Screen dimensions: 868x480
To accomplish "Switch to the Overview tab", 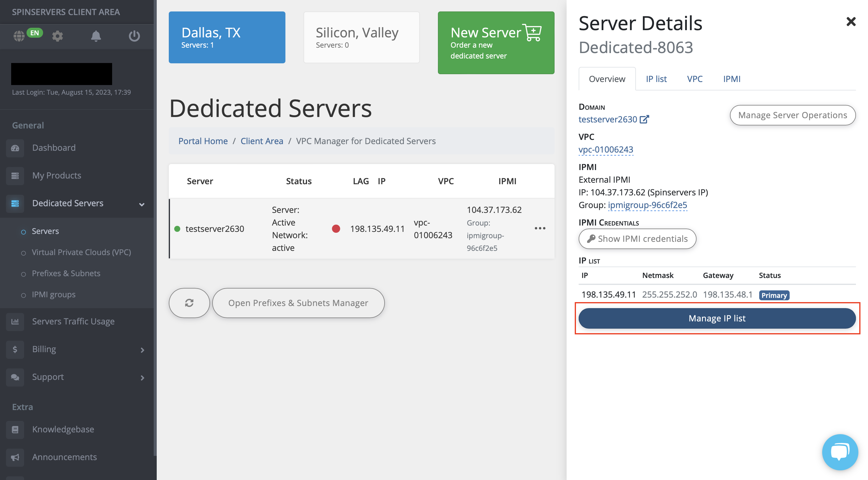I will [x=607, y=79].
